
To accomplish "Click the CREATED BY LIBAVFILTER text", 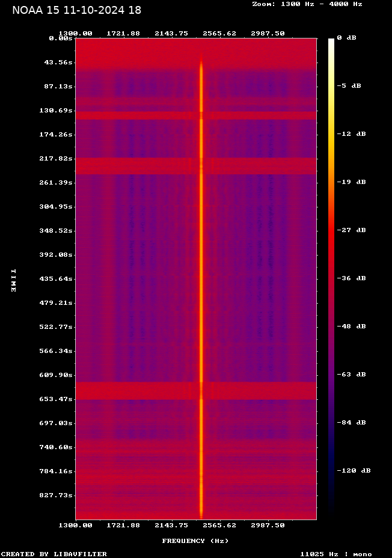I will (x=54, y=554).
